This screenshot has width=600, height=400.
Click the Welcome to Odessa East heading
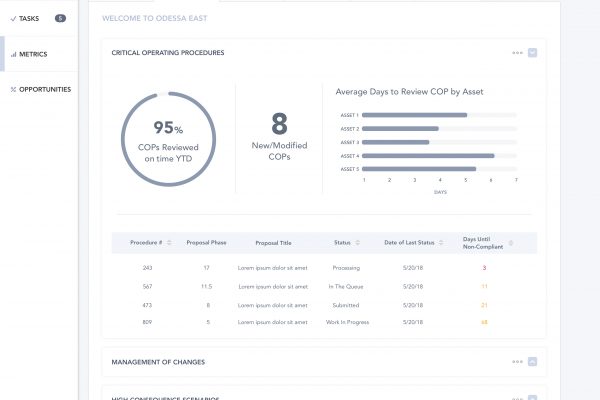(x=155, y=18)
